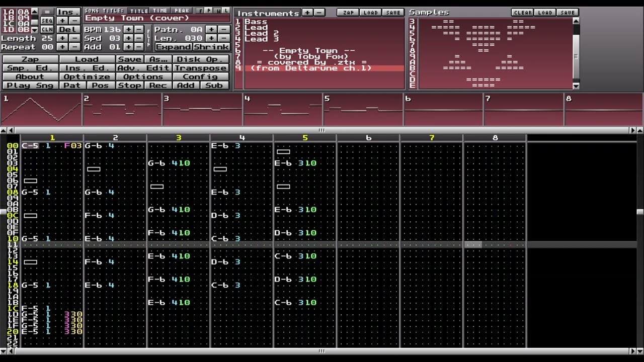The image size is (644, 362).
Task: Add an instrument with the Instruments plus button
Action: 307,13
